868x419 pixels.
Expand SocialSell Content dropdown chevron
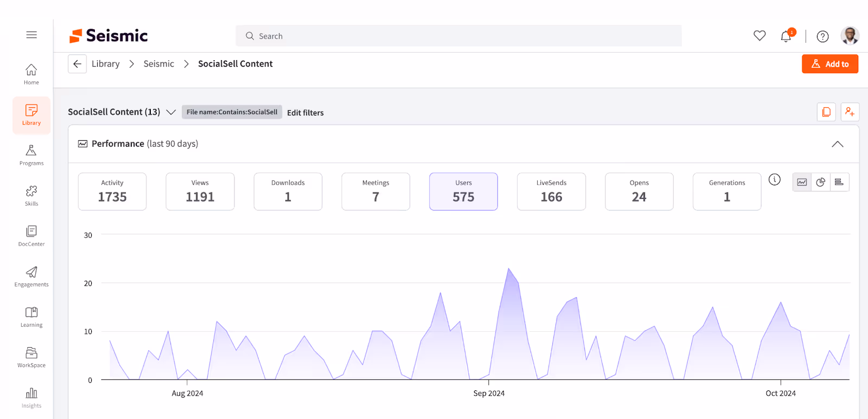pos(171,112)
